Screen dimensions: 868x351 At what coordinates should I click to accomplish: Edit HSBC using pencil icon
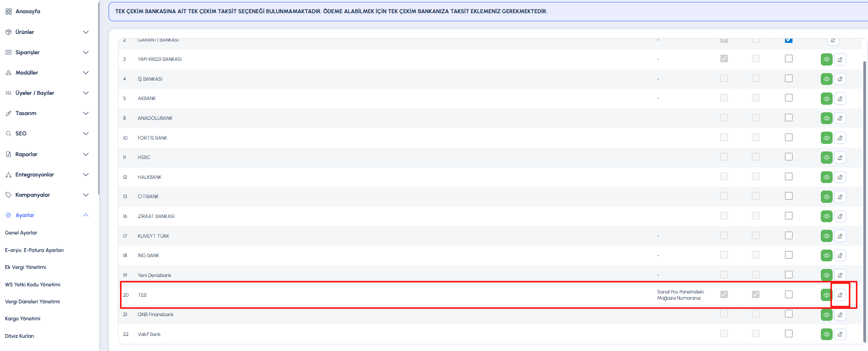tap(840, 158)
